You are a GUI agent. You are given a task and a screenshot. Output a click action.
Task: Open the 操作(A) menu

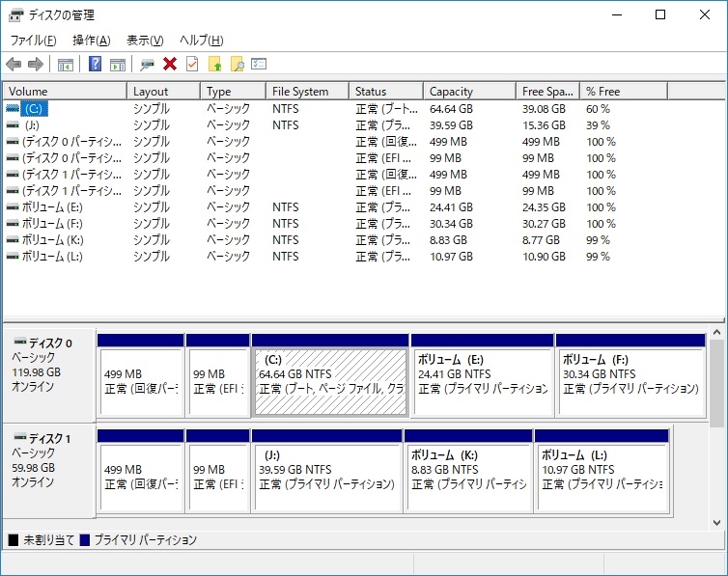coord(92,41)
